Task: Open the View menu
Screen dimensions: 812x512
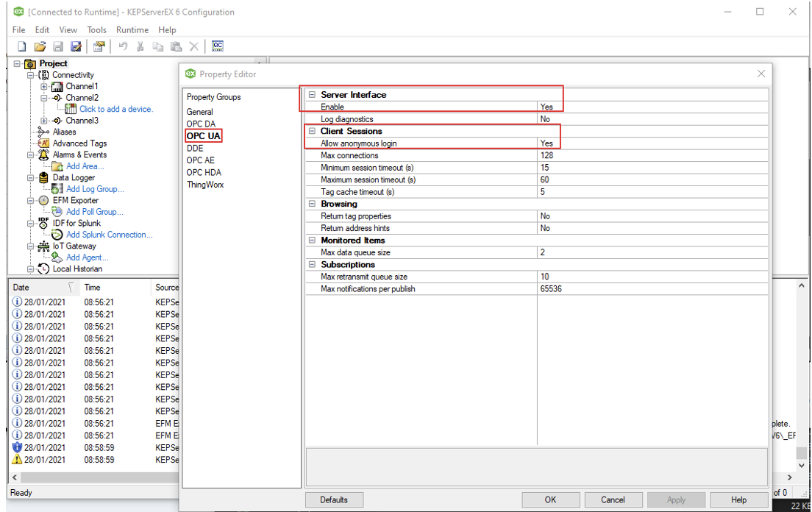Action: [x=68, y=30]
